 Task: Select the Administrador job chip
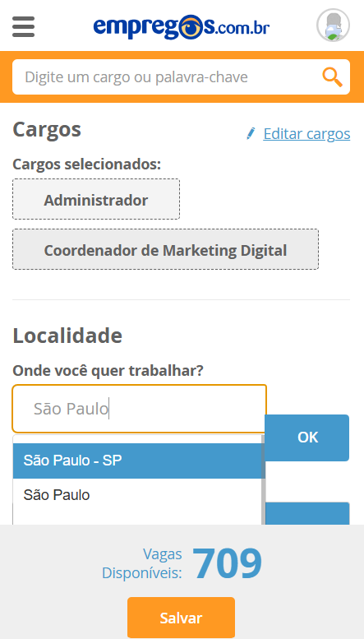coord(96,199)
